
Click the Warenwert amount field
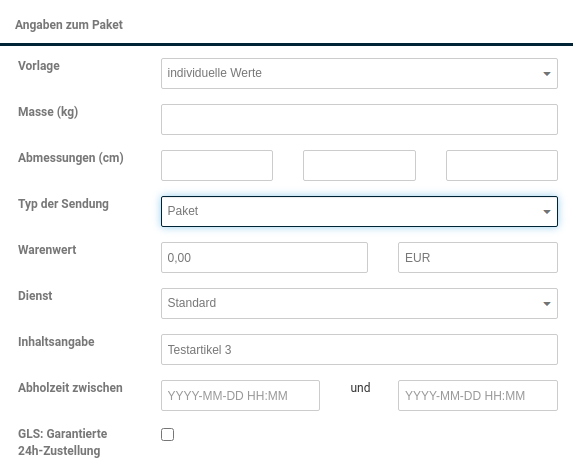[x=264, y=258]
